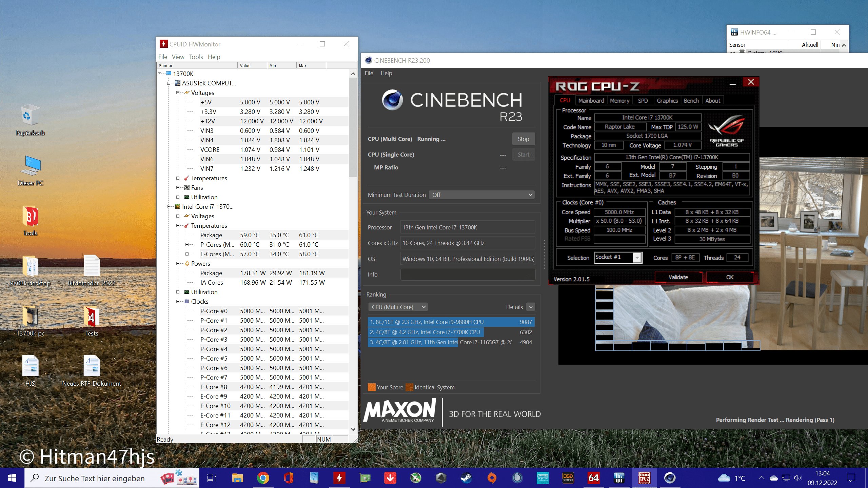Open CPU (Multi Core) ranking dropdown
The height and width of the screenshot is (488, 868).
[x=398, y=307]
